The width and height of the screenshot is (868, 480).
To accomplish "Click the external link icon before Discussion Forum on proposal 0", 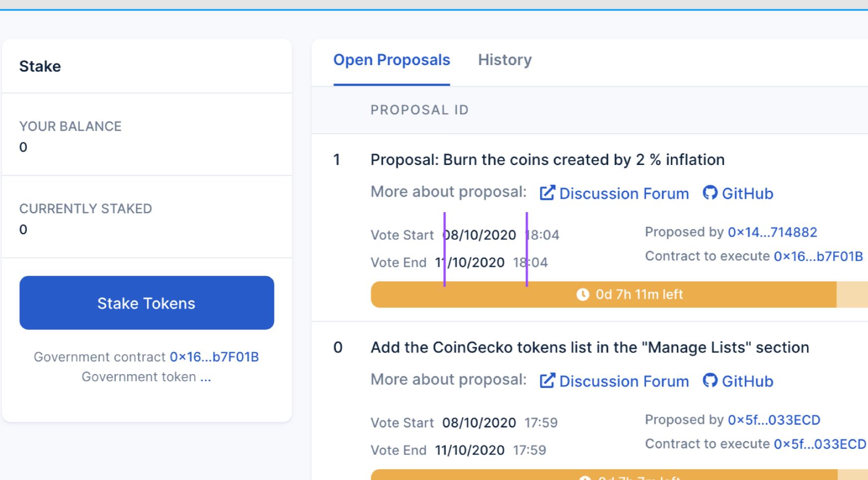I will 547,380.
